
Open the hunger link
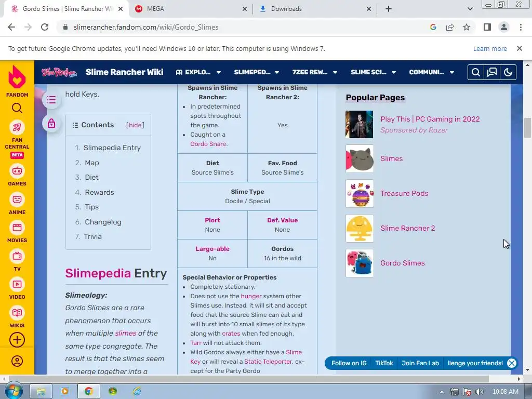[251, 296]
